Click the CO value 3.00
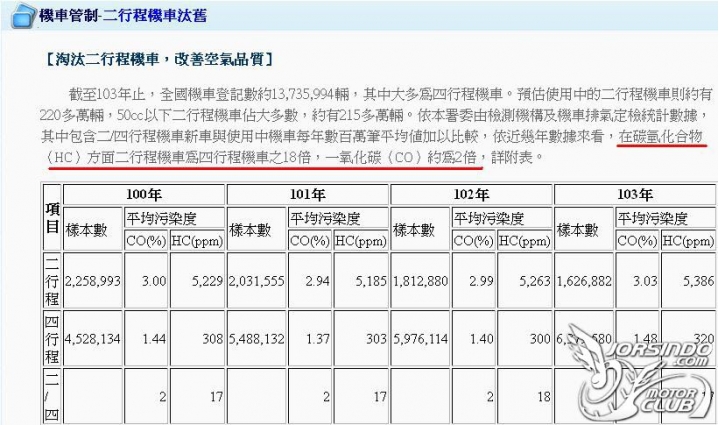This screenshot has height=425, width=720. tap(154, 281)
